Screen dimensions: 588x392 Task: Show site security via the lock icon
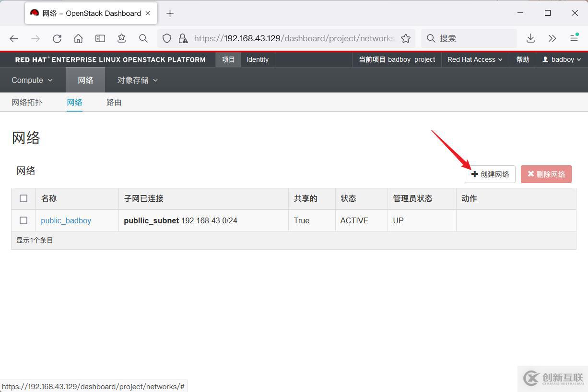pos(183,38)
